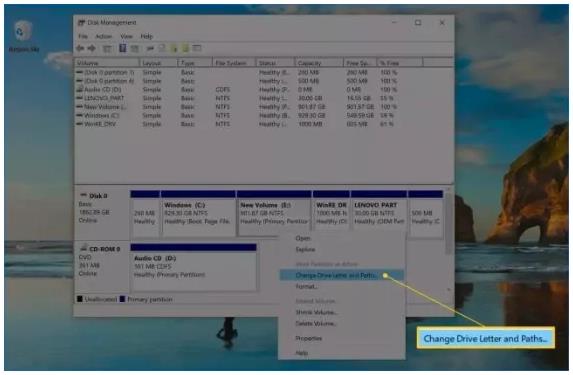
Task: Click the blue Help toolbar icon
Action: pyautogui.click(x=123, y=48)
